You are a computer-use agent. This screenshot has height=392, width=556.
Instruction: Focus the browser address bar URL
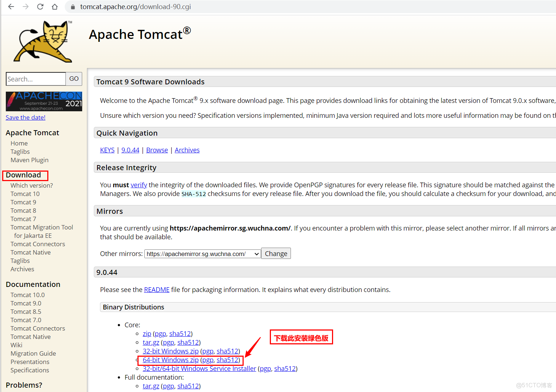tap(136, 7)
